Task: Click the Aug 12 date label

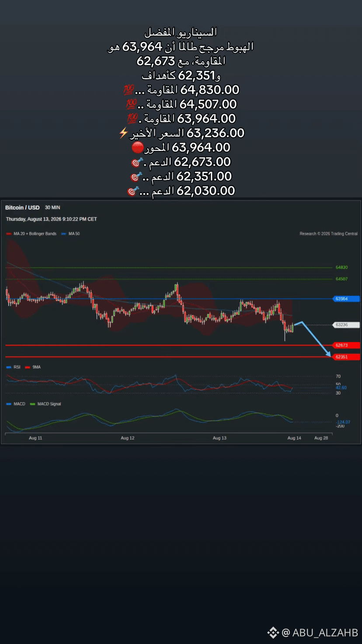Action: [x=127, y=438]
